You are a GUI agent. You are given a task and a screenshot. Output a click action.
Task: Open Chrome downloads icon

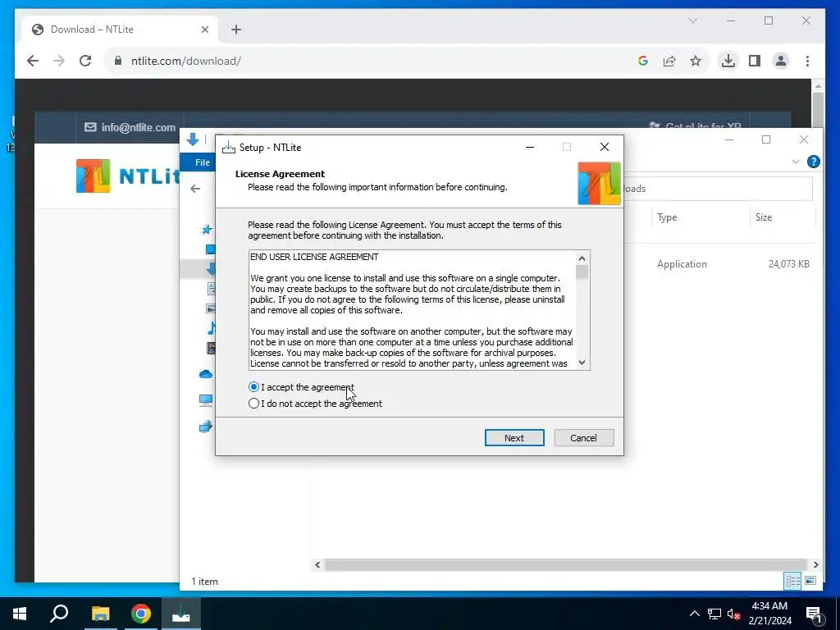(x=728, y=61)
